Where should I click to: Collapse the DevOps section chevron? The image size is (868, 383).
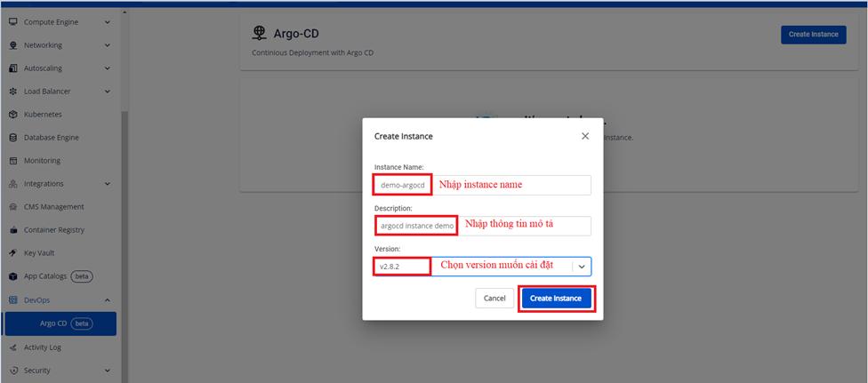108,300
